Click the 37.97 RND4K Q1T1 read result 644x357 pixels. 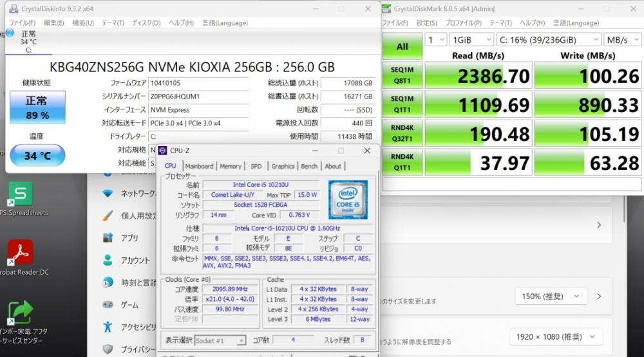[478, 163]
